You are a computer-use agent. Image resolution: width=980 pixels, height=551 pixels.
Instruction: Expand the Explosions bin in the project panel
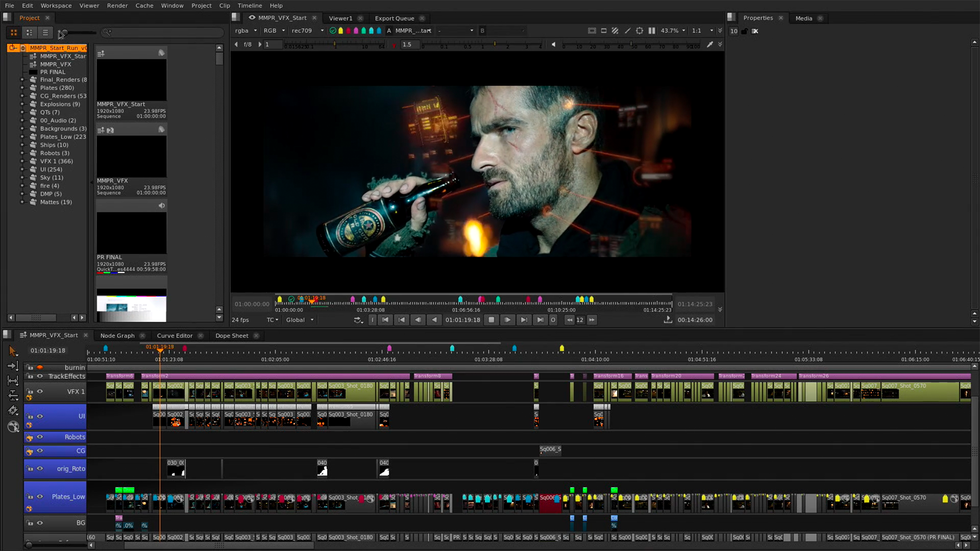tap(21, 104)
